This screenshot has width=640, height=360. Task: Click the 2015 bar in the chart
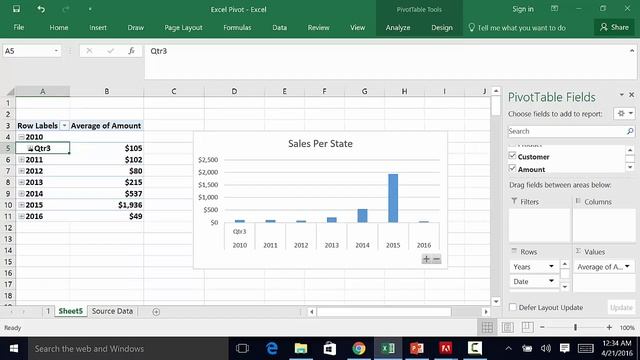point(393,198)
